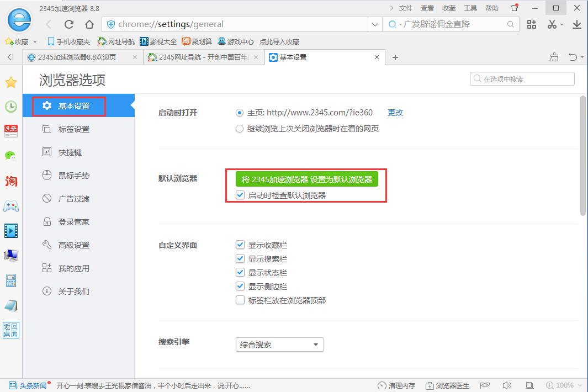Open the sidebar computer monitor icon

click(x=11, y=256)
